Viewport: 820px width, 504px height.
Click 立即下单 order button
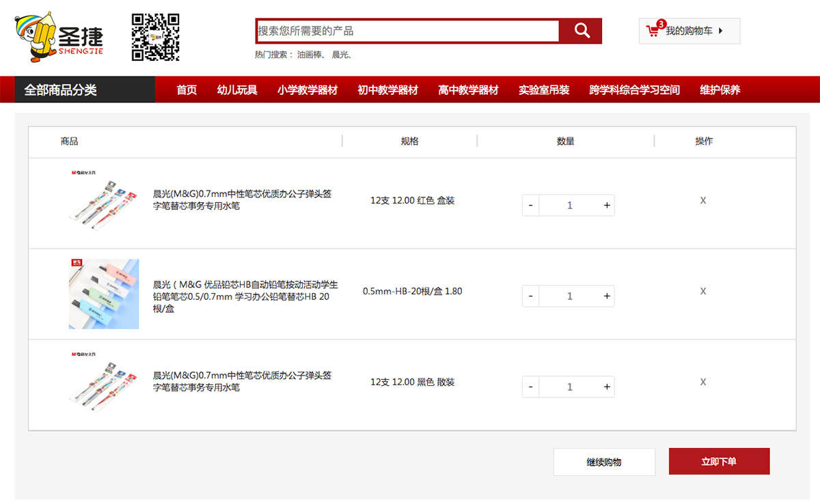[719, 462]
